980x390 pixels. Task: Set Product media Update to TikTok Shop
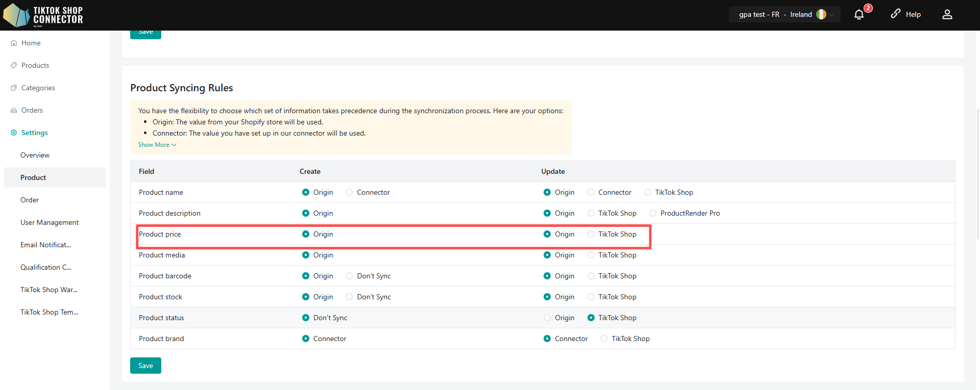pos(591,255)
